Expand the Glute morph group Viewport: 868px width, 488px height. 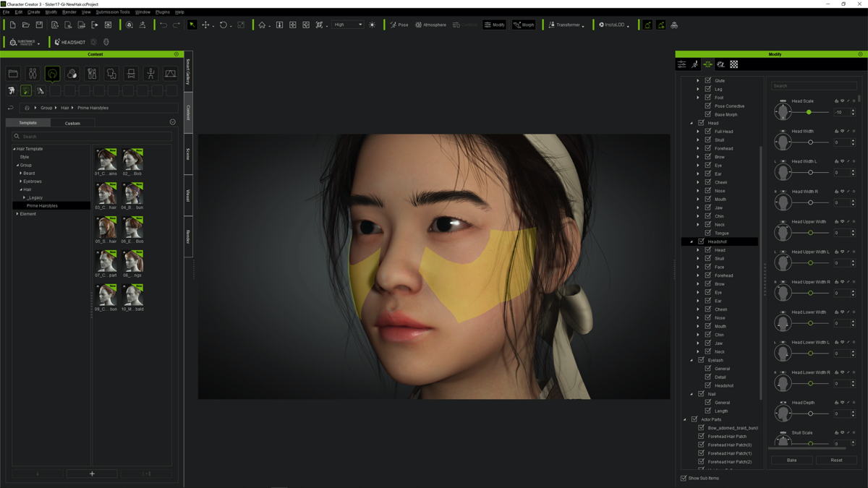tap(698, 81)
